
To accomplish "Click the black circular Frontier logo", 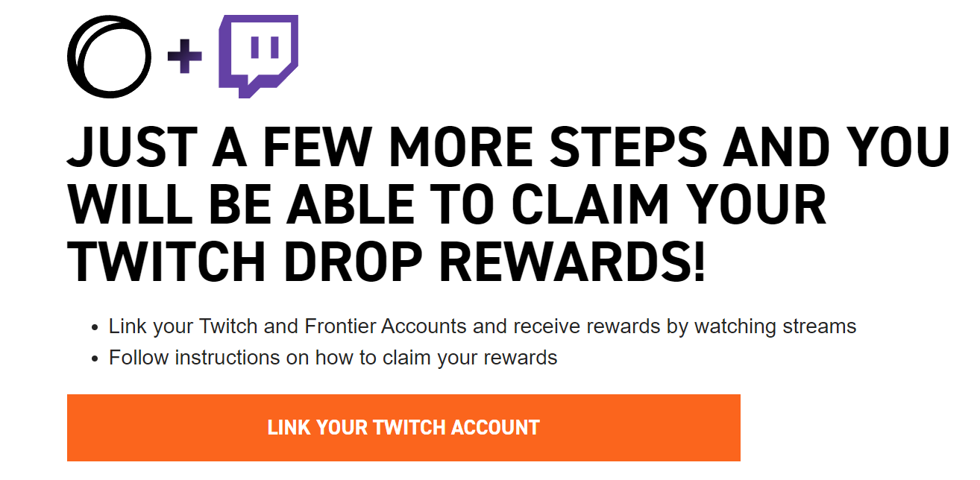I will [x=109, y=57].
